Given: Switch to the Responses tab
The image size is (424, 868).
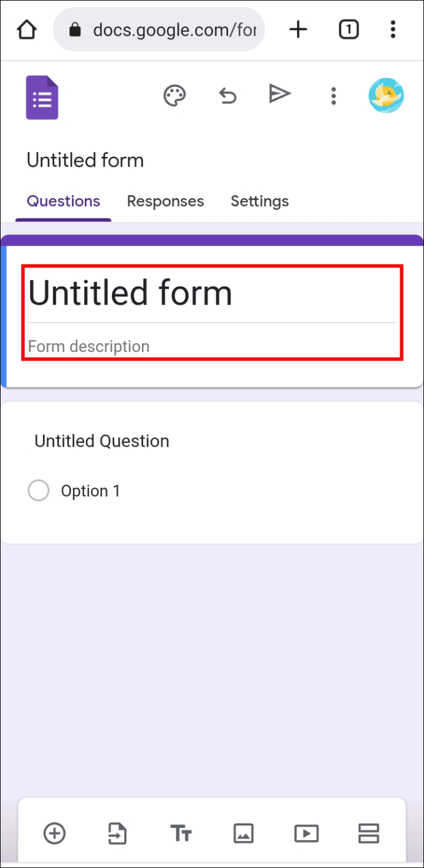Looking at the screenshot, I should click(165, 201).
